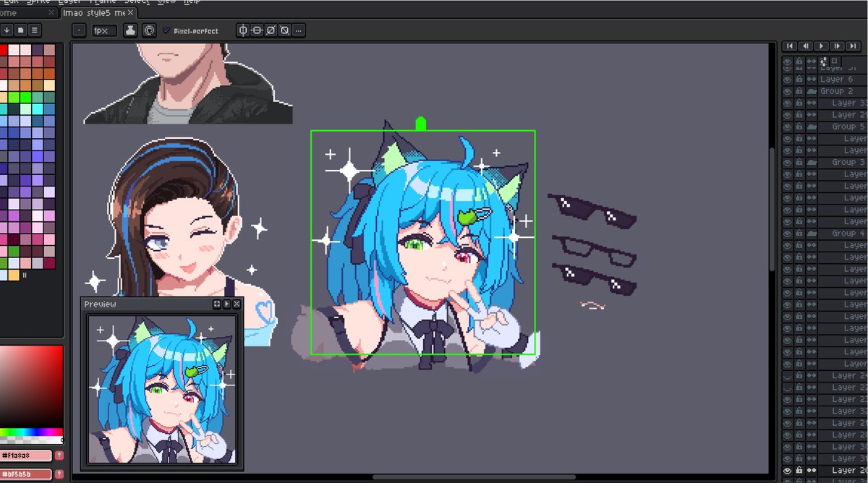This screenshot has height=483, width=868.
Task: Hide Group 4 with its eye icon
Action: tap(788, 234)
